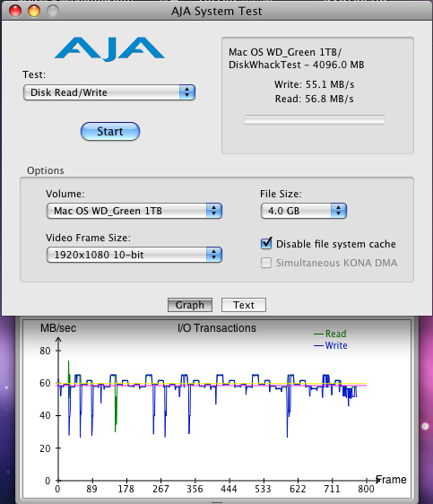Toggle Simultaneous KONA DMA checkbox
Image resolution: width=433 pixels, height=504 pixels.
tap(266, 263)
